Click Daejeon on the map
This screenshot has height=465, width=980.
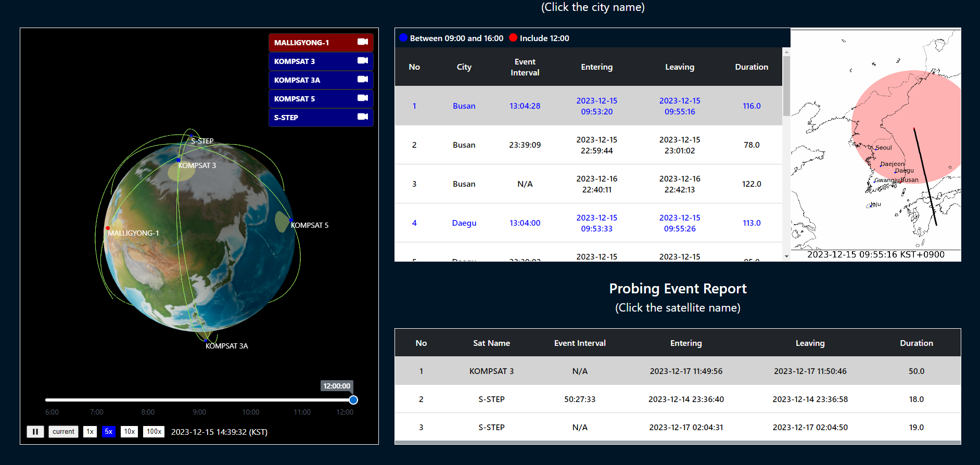(892, 164)
